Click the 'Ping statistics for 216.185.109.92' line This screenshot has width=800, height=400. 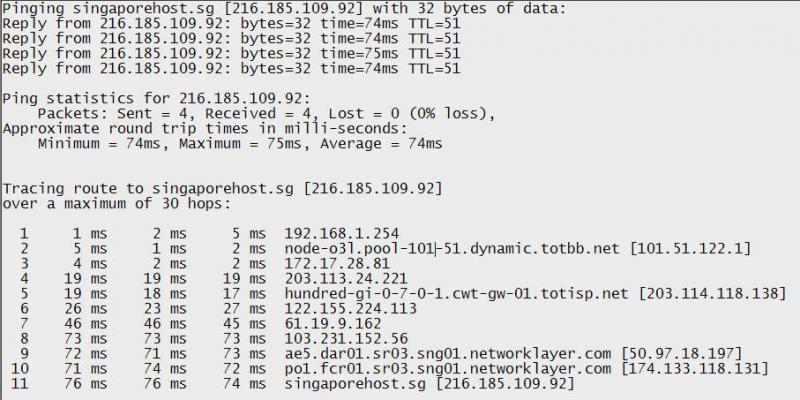pyautogui.click(x=156, y=98)
